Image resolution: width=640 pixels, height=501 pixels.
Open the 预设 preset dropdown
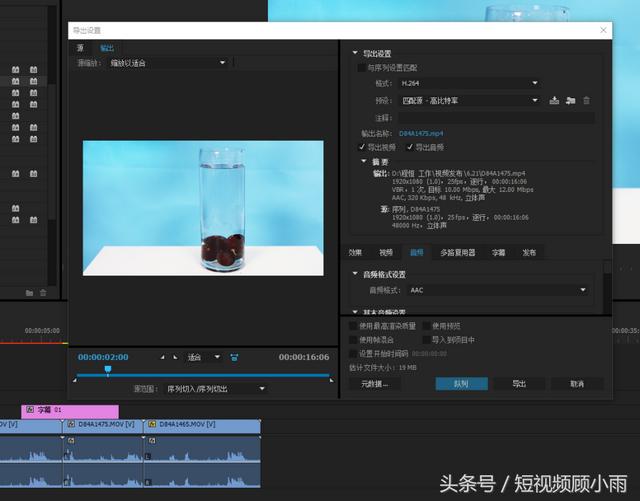click(469, 100)
